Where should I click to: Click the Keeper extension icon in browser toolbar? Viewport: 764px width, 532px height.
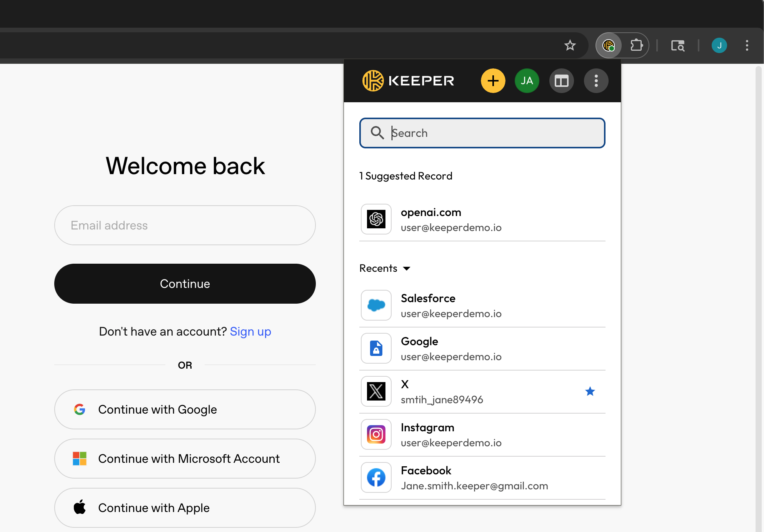[609, 45]
